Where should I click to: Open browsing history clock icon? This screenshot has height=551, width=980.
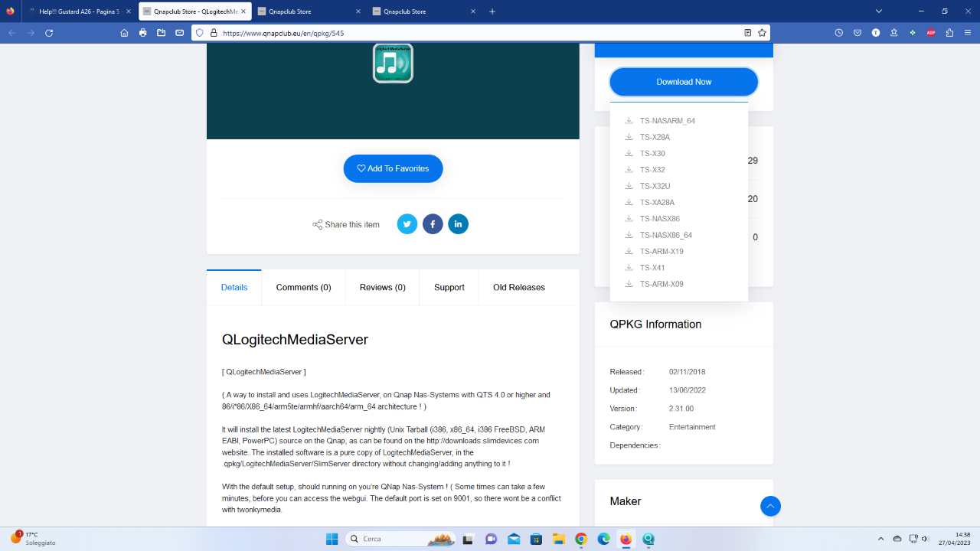pos(839,33)
